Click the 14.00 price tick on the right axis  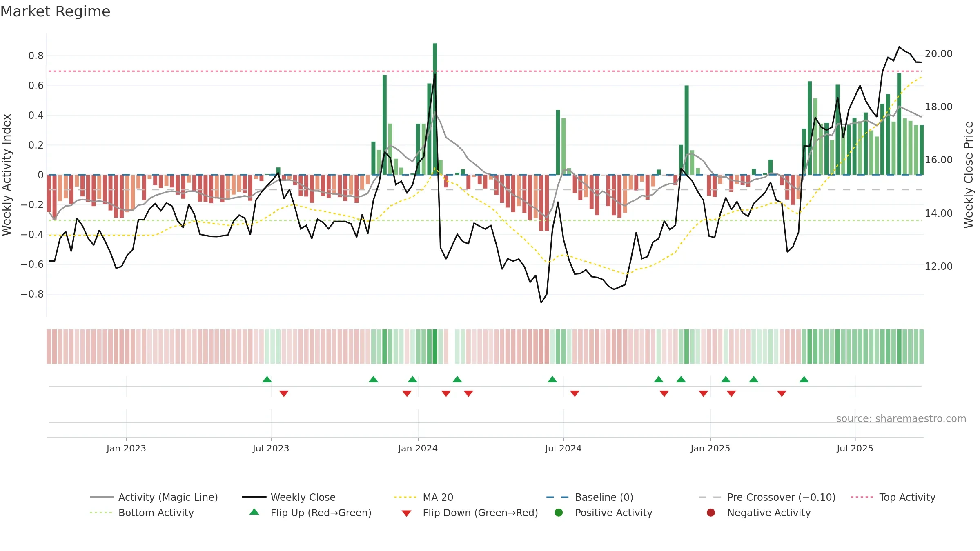click(938, 213)
